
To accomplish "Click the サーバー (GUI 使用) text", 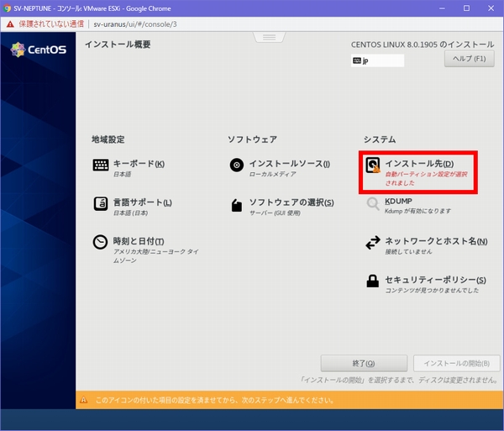I will 275,213.
